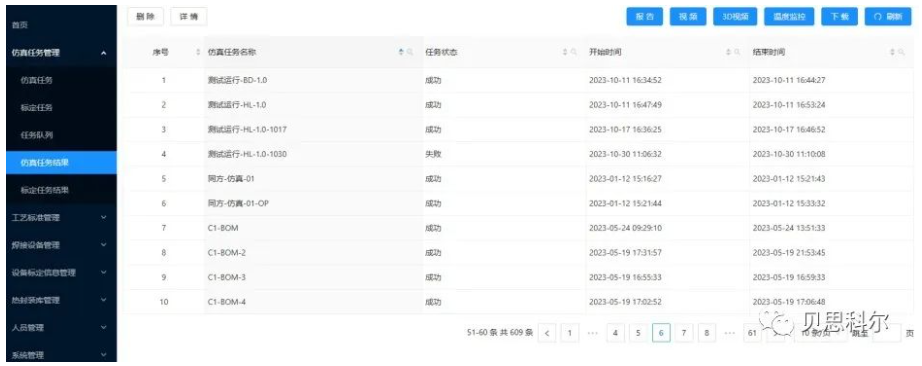This screenshot has width=922, height=366.
Task: Open the 标定任务结果 submenu item
Action: [x=61, y=190]
